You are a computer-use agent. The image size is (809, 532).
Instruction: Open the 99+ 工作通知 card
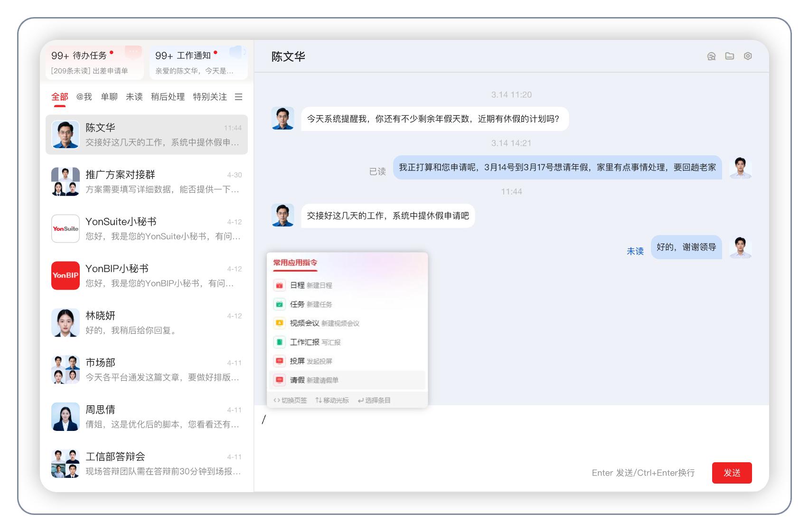(x=198, y=62)
